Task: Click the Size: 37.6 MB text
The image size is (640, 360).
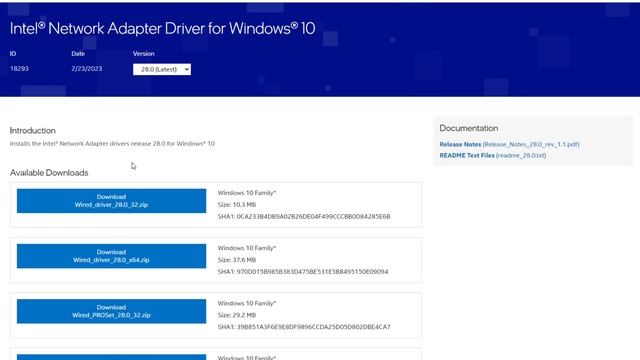Action: pos(237,260)
